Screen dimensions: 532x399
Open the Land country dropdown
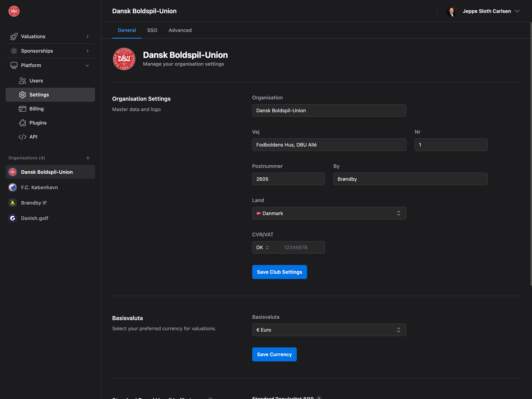pos(329,213)
